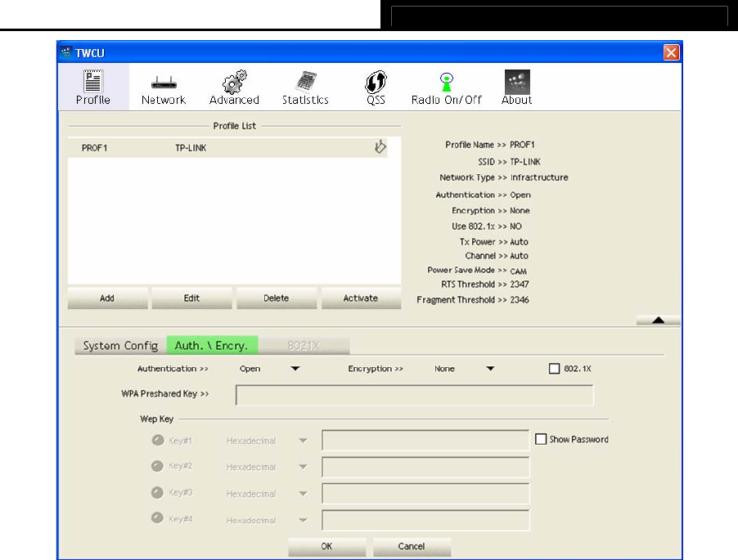The image size is (738, 560).
Task: Click the Key#3 WEP key input field
Action: coord(425,494)
